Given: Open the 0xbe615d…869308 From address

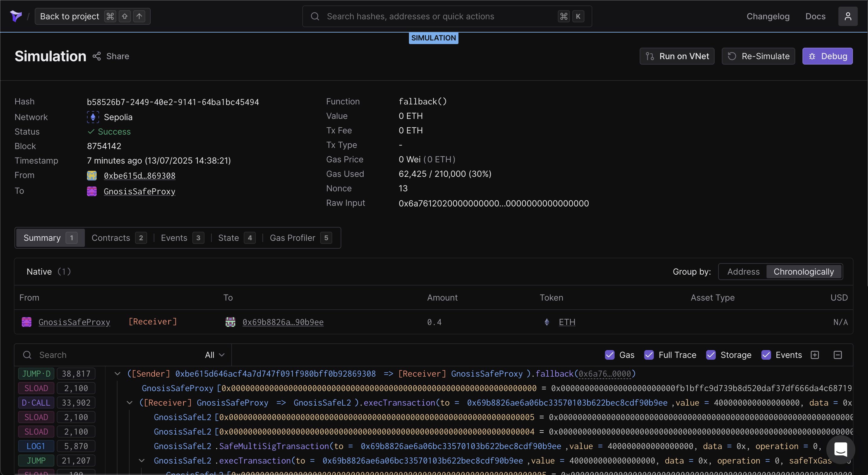Looking at the screenshot, I should [140, 176].
